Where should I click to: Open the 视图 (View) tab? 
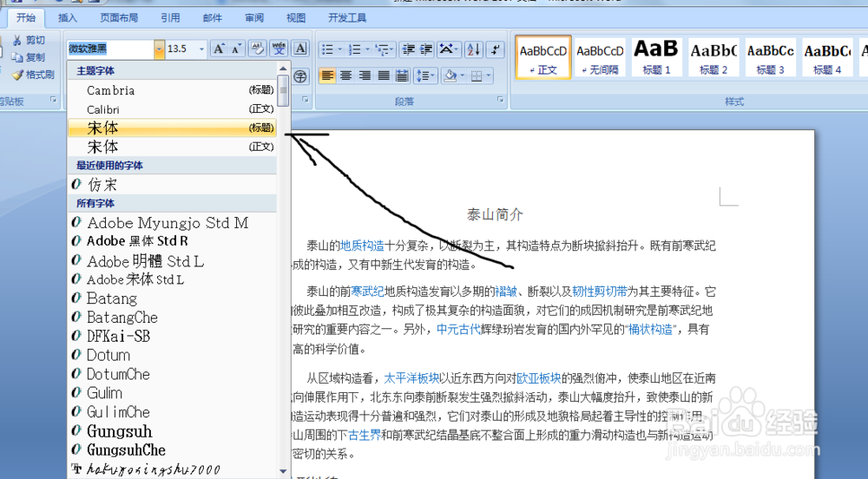tap(296, 17)
